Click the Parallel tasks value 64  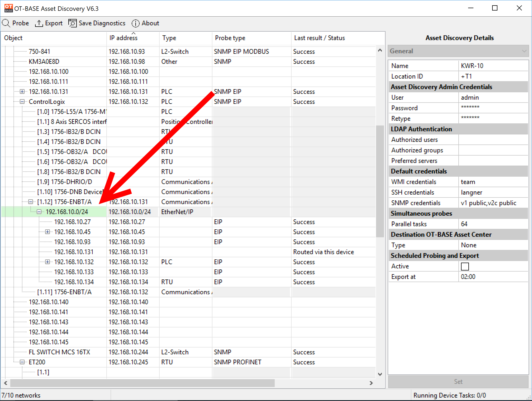point(493,224)
